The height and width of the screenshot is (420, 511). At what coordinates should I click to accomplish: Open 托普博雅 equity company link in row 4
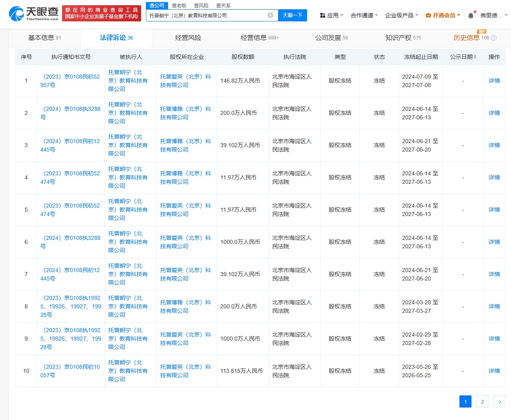[x=185, y=177]
